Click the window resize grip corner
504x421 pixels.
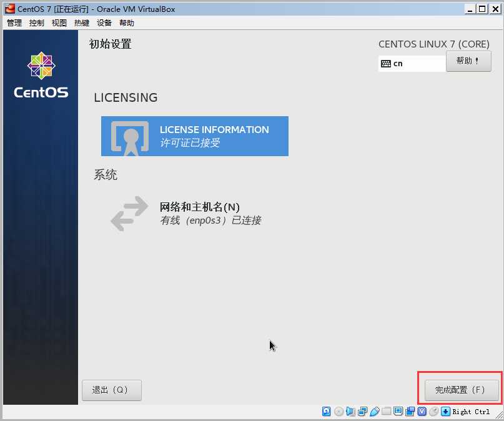pos(499,415)
